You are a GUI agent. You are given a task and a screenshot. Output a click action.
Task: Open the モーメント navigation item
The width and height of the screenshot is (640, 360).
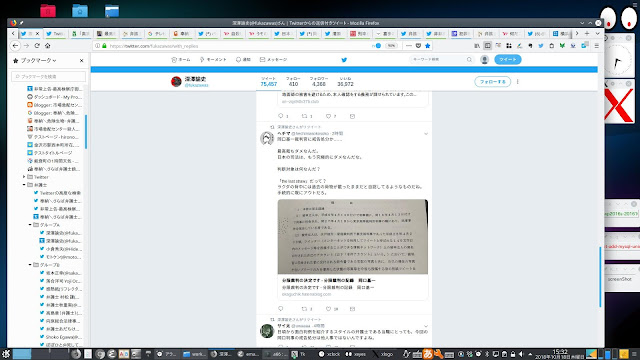[x=213, y=60]
